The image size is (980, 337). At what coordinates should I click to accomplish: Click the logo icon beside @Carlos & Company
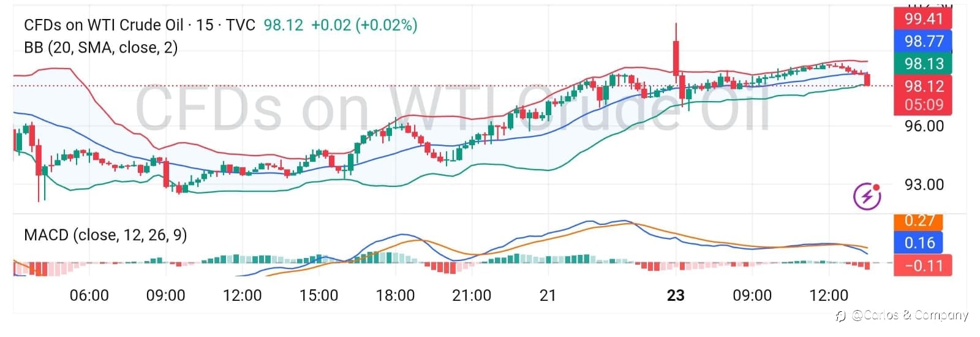pos(842,316)
